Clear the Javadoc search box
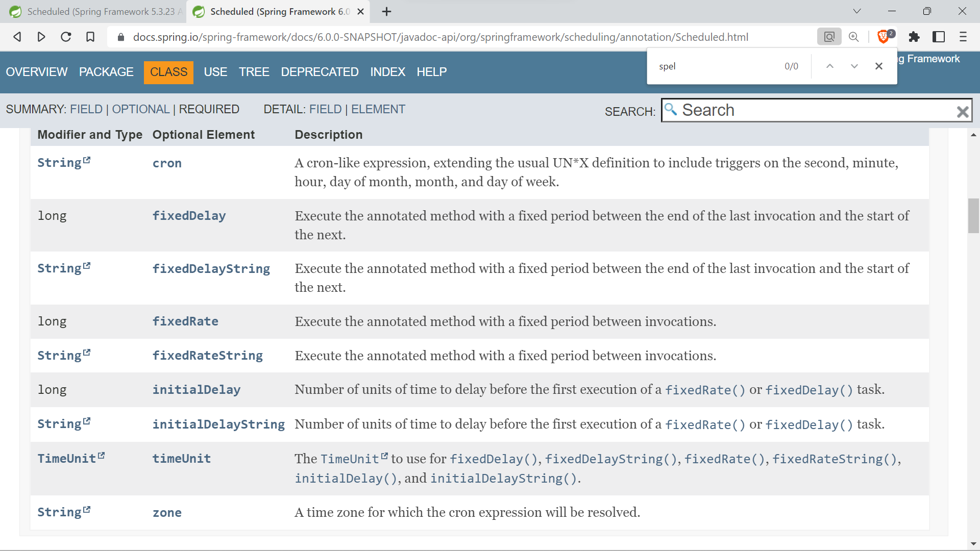 pos(963,112)
